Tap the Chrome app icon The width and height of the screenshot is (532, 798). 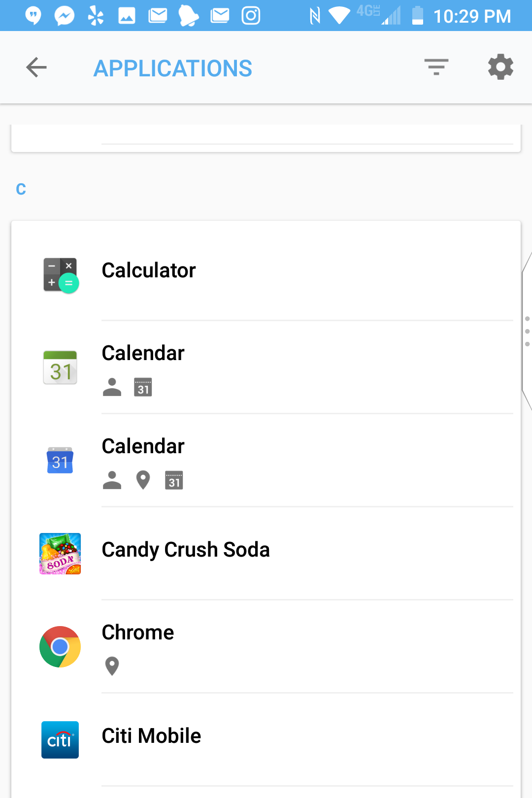(60, 647)
